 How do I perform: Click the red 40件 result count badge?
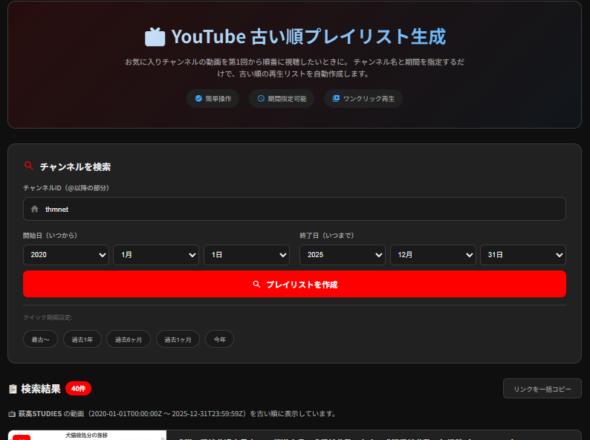pyautogui.click(x=78, y=388)
